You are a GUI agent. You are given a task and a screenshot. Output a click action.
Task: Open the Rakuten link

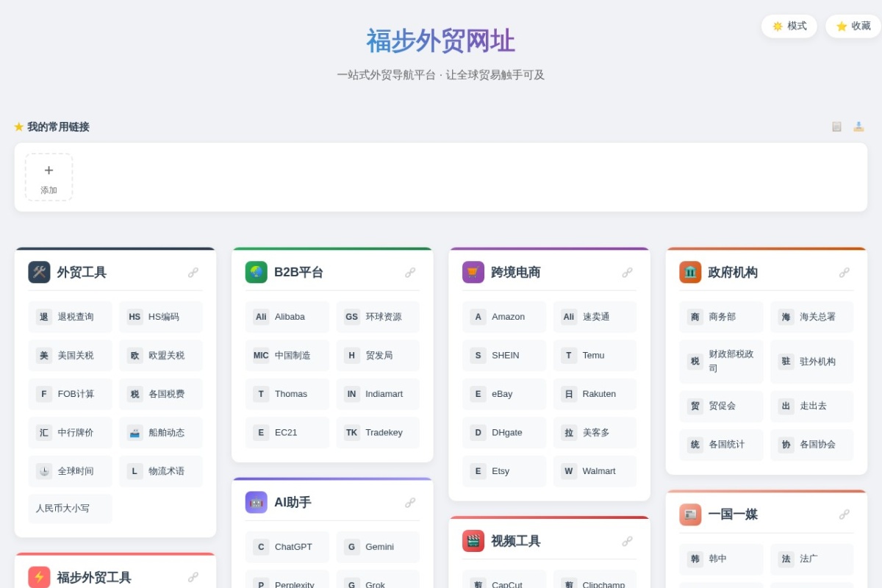595,394
